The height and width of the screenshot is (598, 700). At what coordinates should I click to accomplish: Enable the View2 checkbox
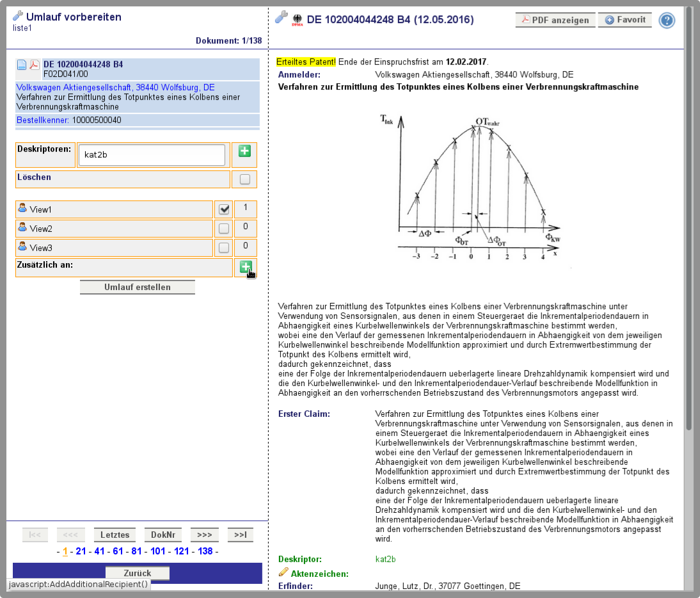coord(224,229)
